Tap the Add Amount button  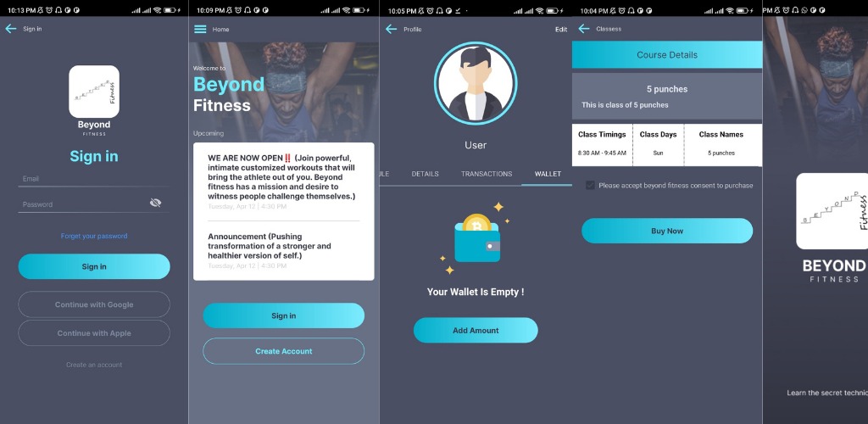476,331
